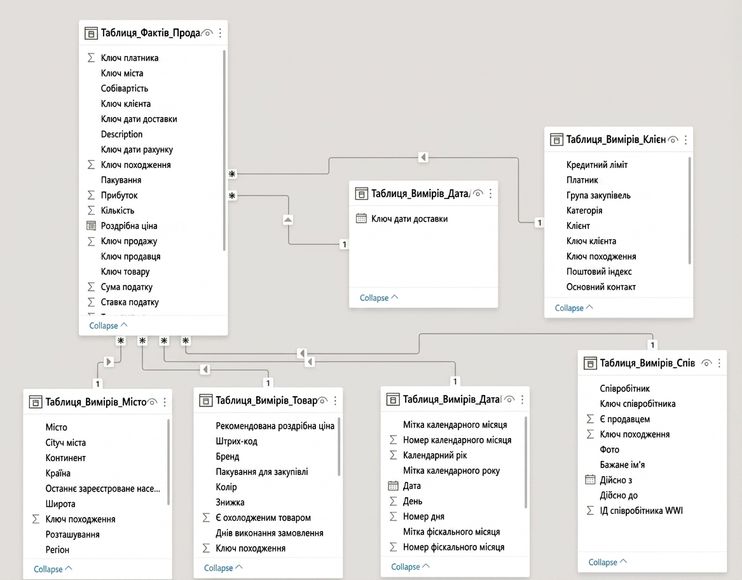Click sigma icon next to Є продавцем
Screen dimensions: 742x580
tap(590, 419)
